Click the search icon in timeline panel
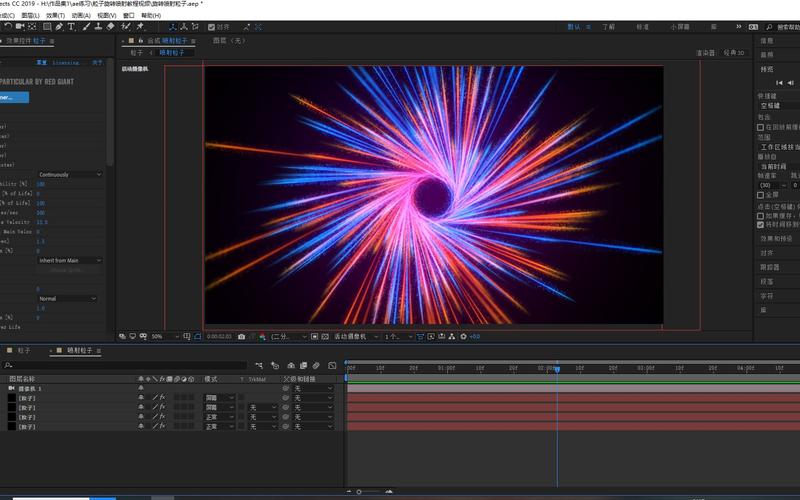The height and width of the screenshot is (500, 800). pyautogui.click(x=9, y=366)
